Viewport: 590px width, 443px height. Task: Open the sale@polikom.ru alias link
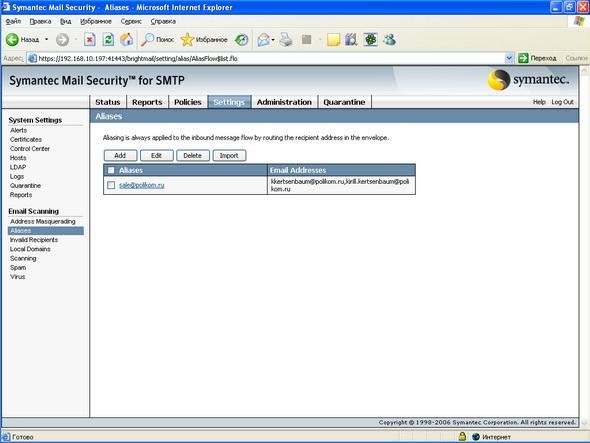point(142,185)
